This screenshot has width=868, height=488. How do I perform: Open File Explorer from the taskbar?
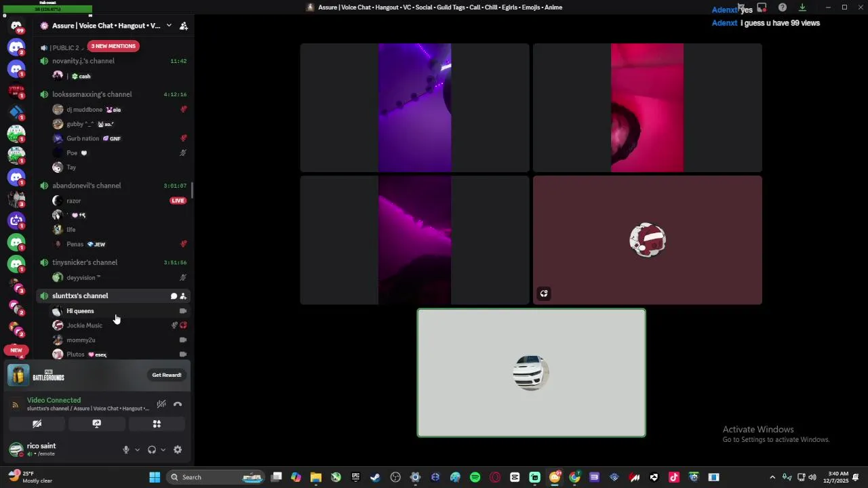tap(316, 477)
